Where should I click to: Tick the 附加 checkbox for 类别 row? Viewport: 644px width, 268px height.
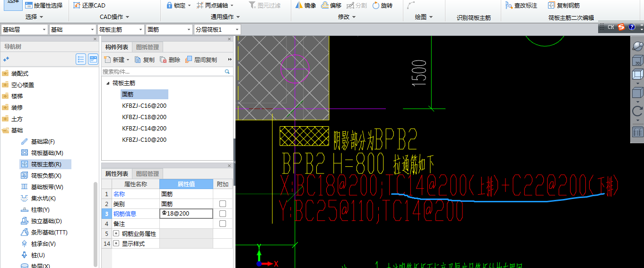click(x=223, y=204)
